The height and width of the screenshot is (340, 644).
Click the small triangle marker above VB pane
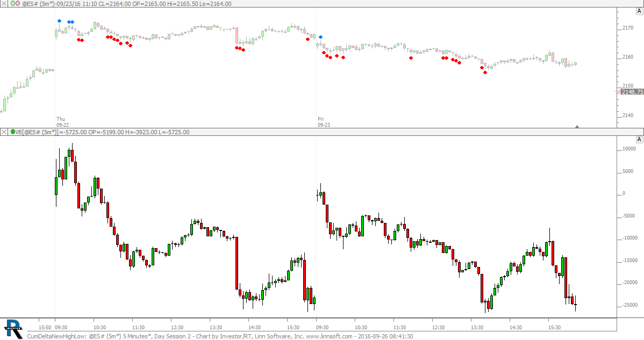[577, 127]
